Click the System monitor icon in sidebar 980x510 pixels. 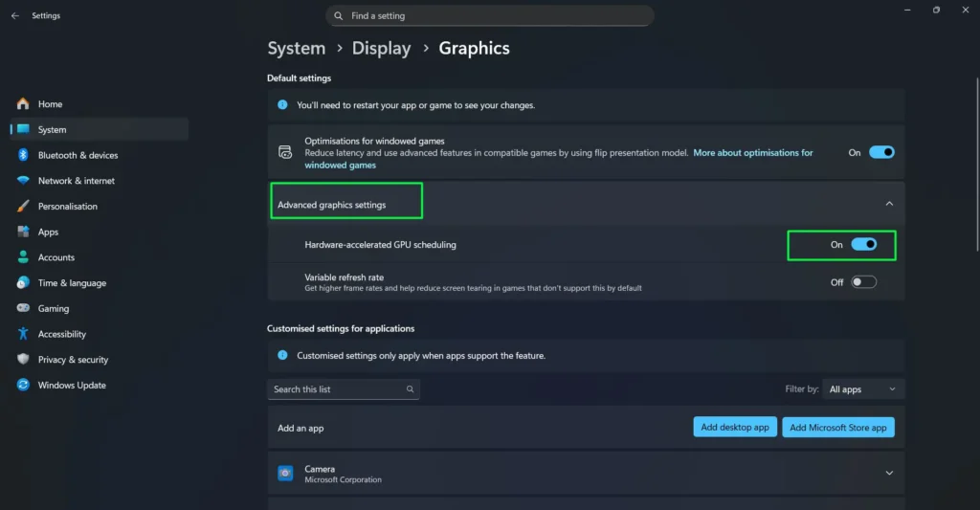point(23,129)
